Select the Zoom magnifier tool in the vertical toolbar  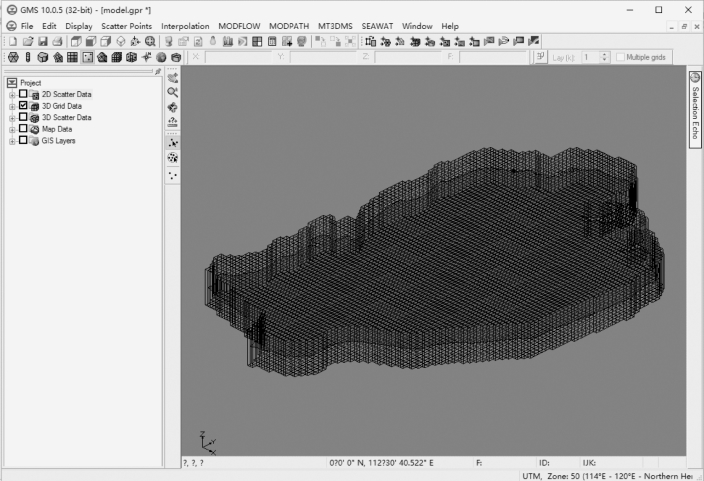173,92
